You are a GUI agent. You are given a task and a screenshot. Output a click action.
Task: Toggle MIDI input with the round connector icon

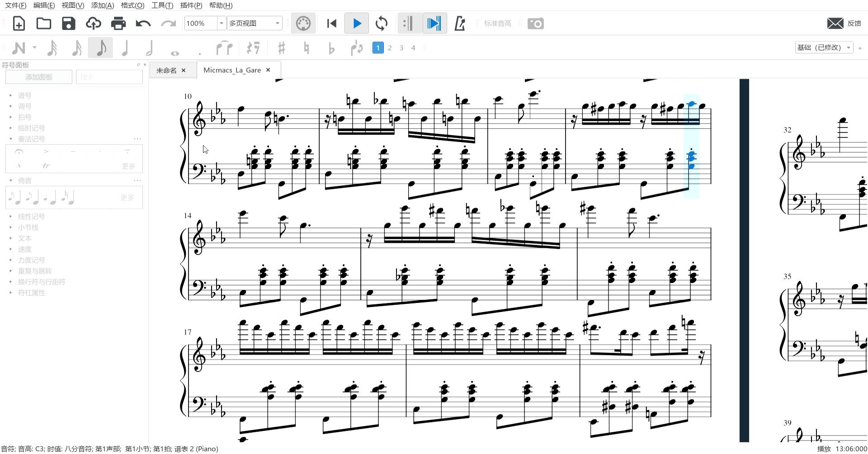pyautogui.click(x=303, y=24)
